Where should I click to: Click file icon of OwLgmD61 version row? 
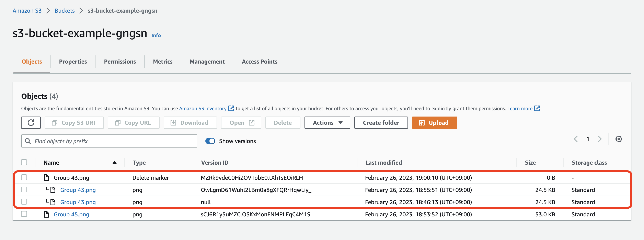tap(53, 190)
